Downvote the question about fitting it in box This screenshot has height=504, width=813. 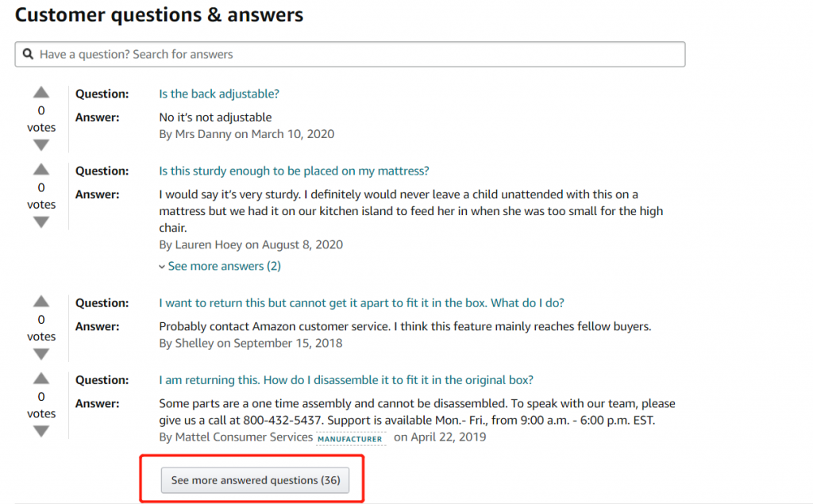pos(40,354)
